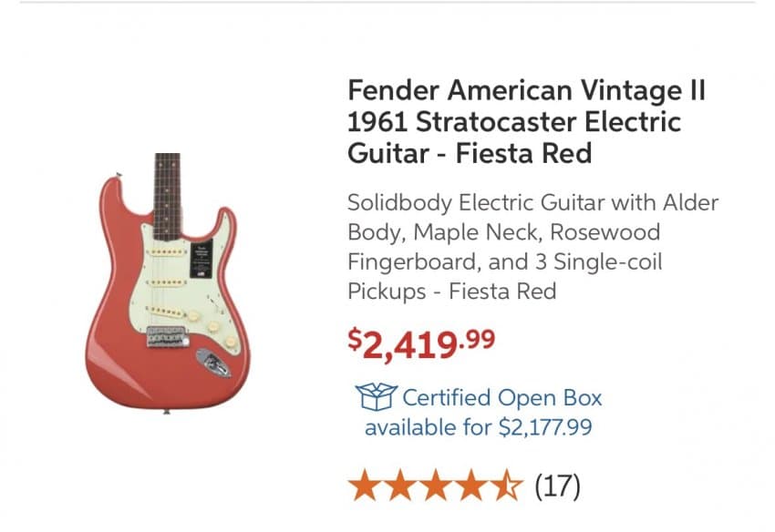
Task: Click the Certified Open Box link text
Action: coord(501,398)
